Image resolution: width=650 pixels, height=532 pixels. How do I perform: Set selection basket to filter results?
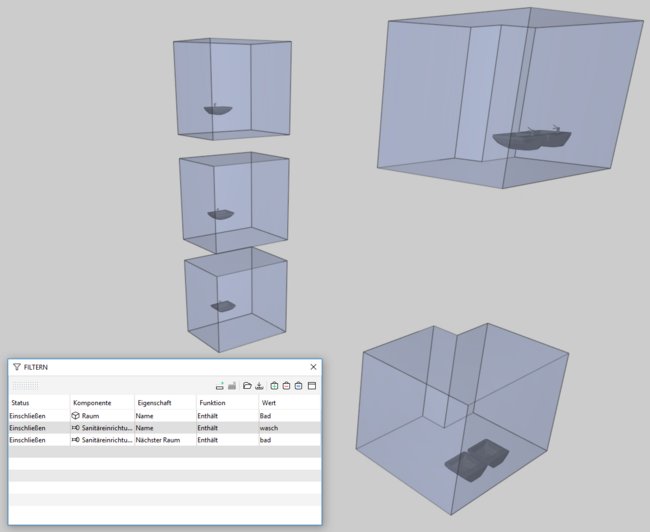point(298,386)
